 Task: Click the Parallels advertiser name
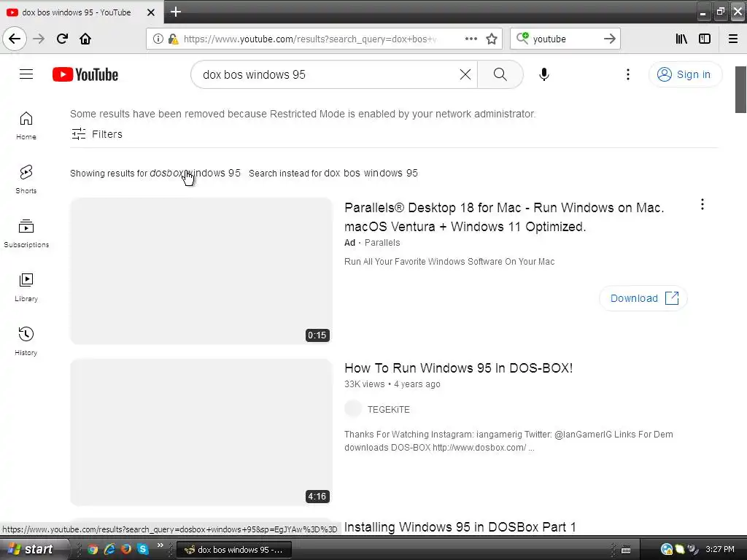[382, 242]
